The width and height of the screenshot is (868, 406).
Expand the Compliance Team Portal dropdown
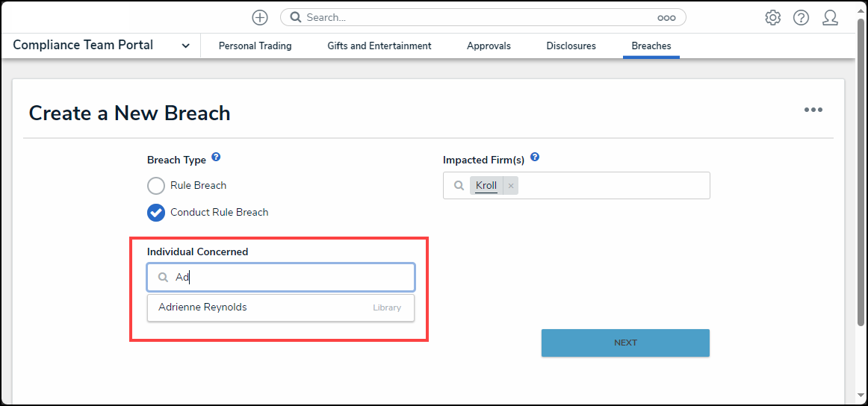click(x=185, y=46)
